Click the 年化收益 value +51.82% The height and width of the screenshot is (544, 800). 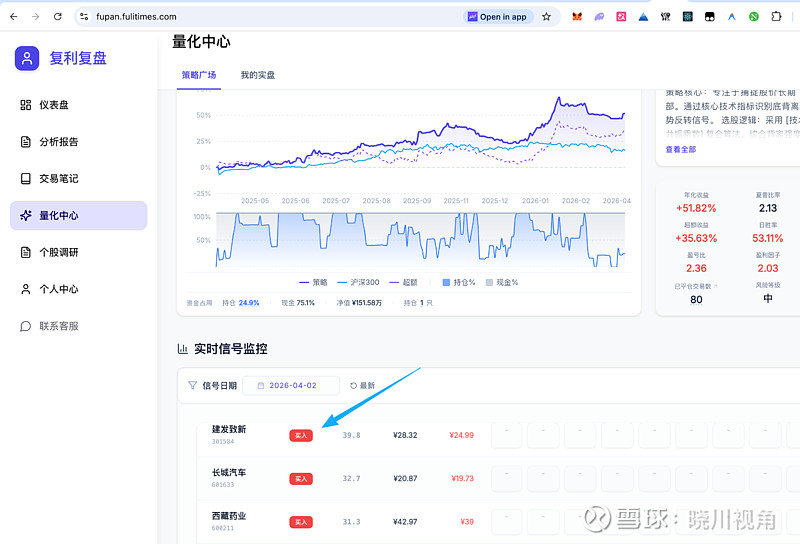coord(696,208)
